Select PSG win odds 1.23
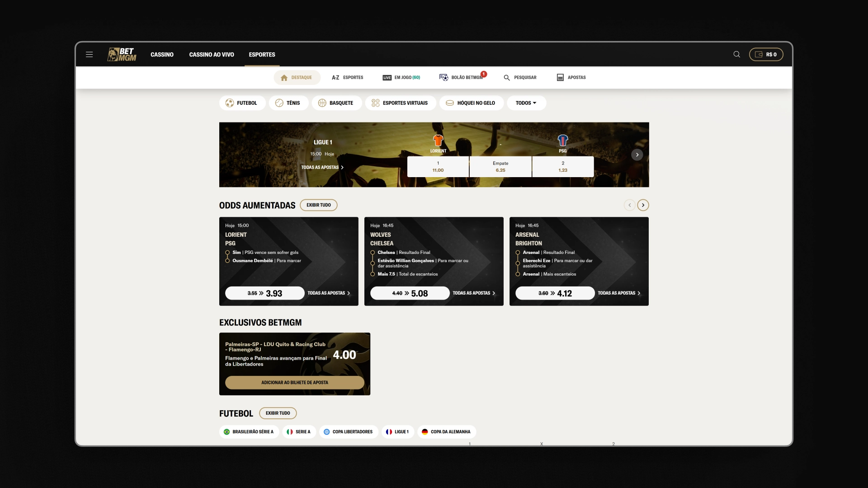This screenshot has height=488, width=868. [562, 167]
